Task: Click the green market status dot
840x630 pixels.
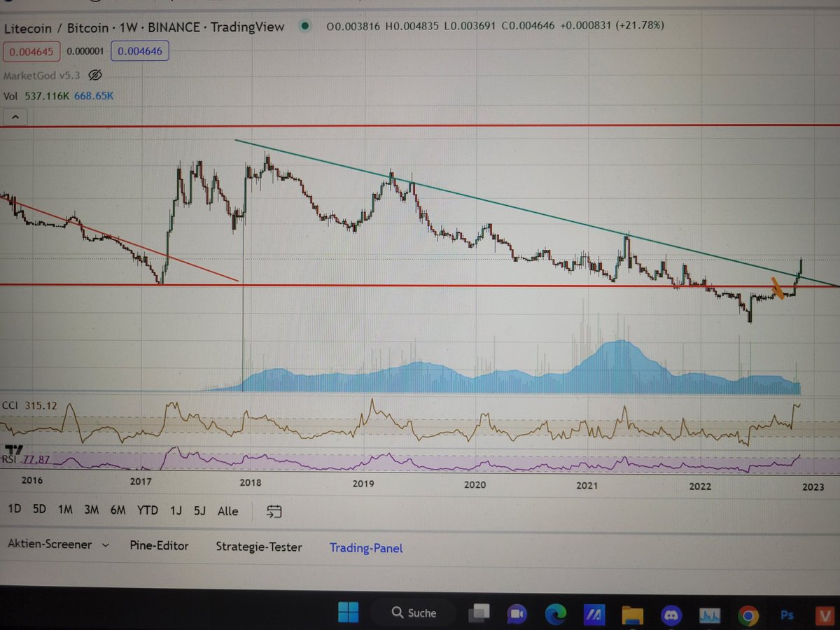Action: click(x=304, y=27)
